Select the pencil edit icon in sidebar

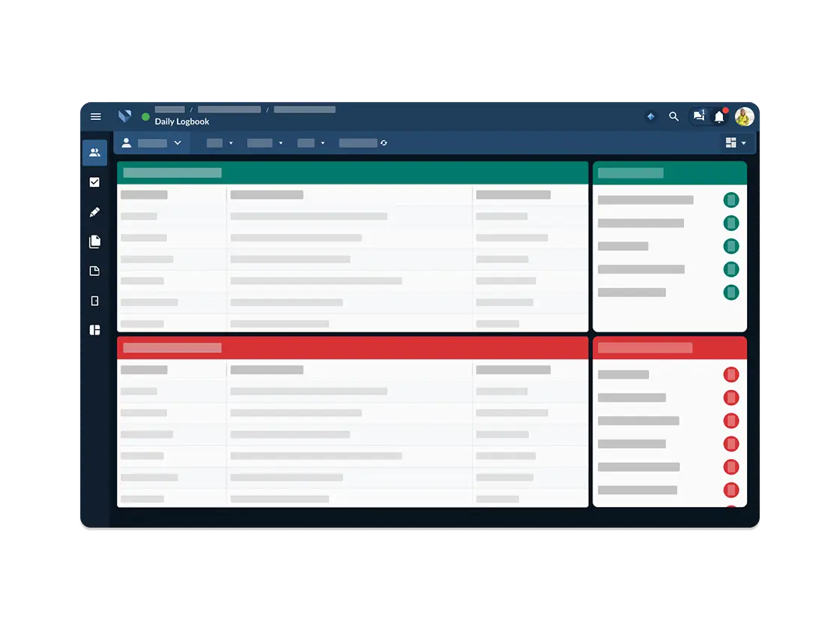pyautogui.click(x=94, y=212)
